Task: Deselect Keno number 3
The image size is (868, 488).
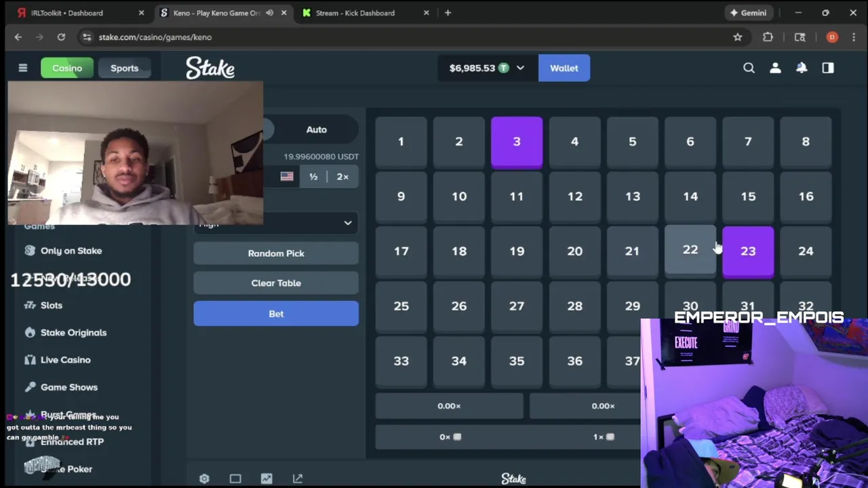Action: [517, 142]
